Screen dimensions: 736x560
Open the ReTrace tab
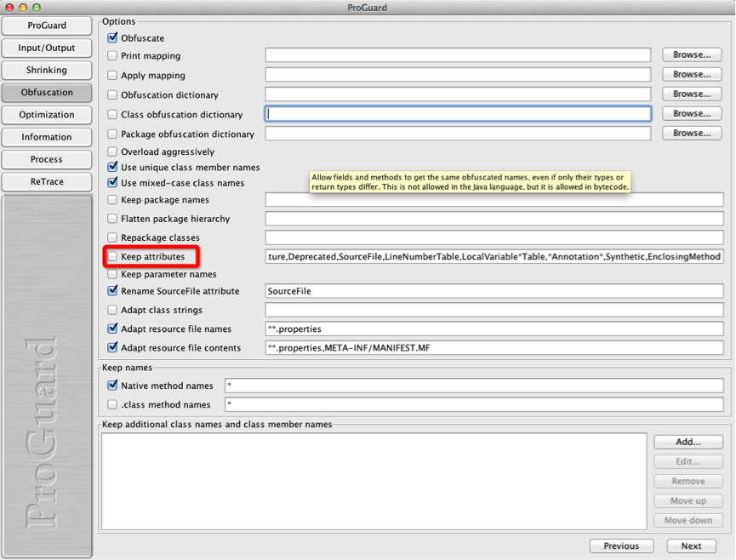click(47, 181)
